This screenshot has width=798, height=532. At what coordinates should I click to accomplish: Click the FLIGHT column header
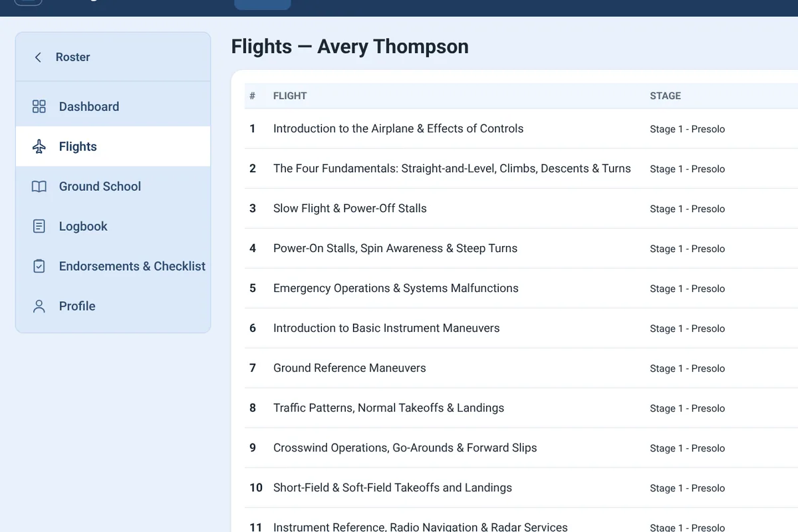[290, 96]
